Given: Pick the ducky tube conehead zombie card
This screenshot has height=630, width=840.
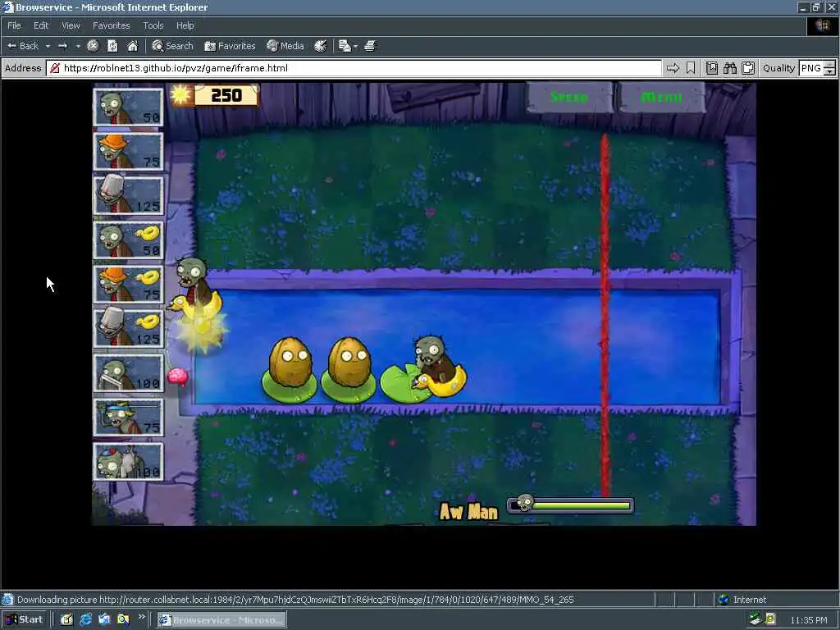Looking at the screenshot, I should pos(128,285).
